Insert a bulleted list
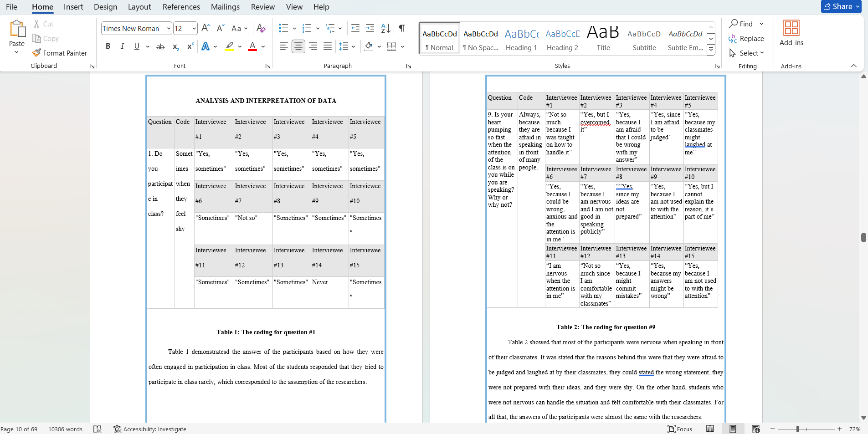 click(283, 28)
